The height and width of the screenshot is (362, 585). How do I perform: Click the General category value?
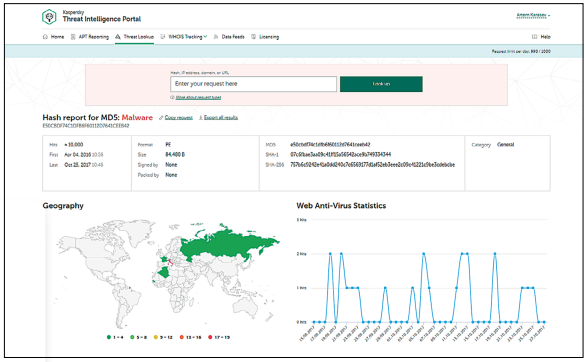click(506, 144)
